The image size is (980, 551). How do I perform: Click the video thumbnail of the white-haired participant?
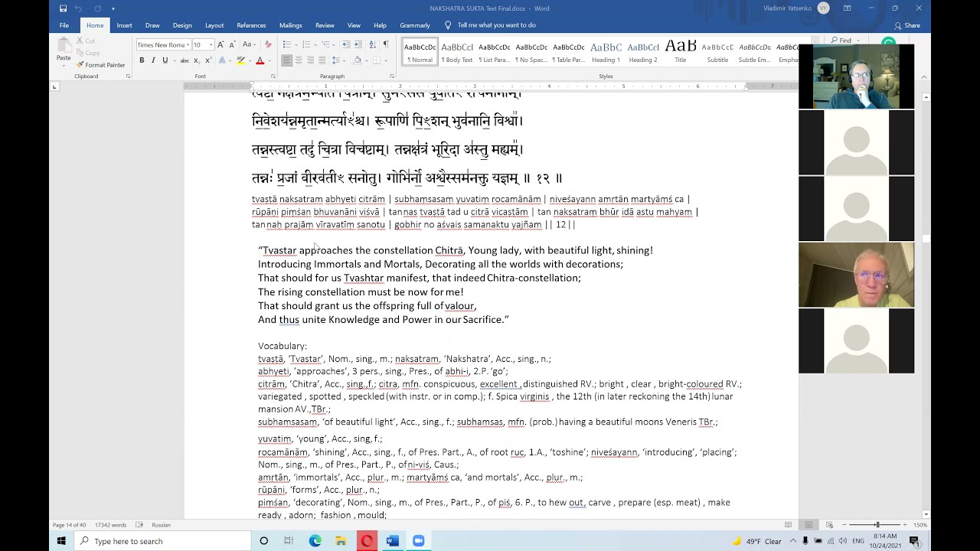[x=856, y=275]
